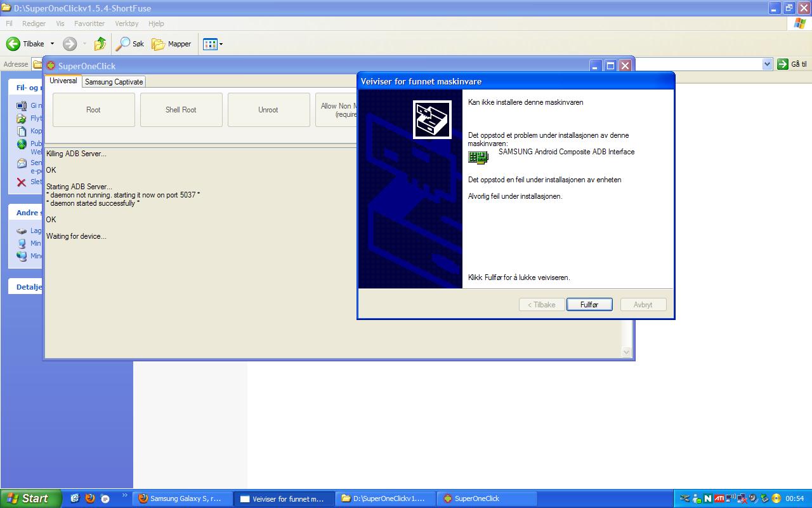Click the Unroot button in SuperOneClick
The height and width of the screenshot is (508, 812).
pyautogui.click(x=268, y=110)
